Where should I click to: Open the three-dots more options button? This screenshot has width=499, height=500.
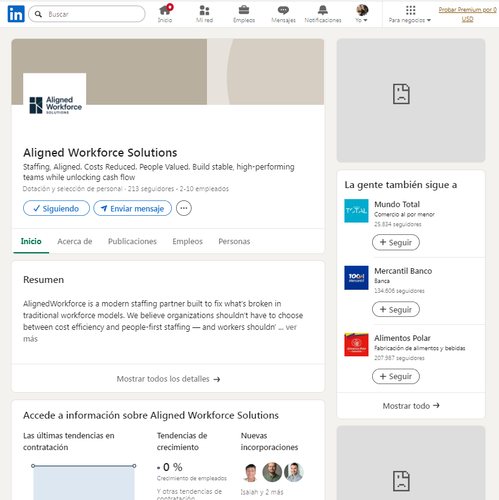(184, 208)
